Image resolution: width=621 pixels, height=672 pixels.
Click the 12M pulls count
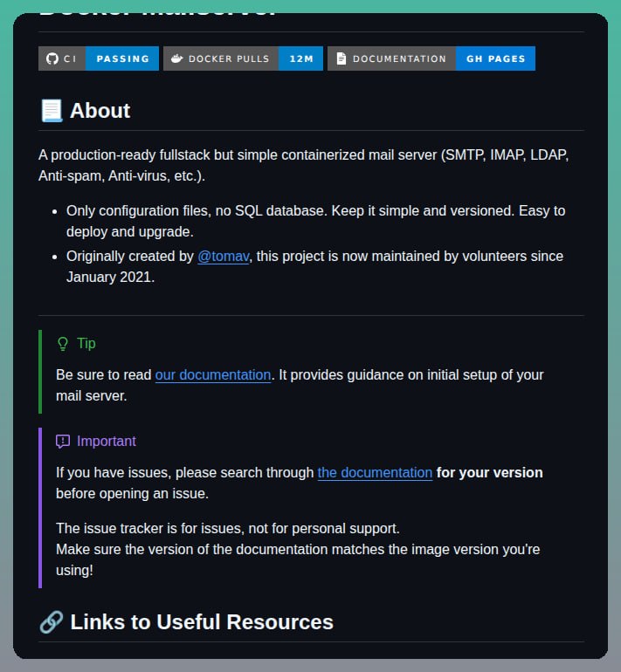tap(301, 58)
